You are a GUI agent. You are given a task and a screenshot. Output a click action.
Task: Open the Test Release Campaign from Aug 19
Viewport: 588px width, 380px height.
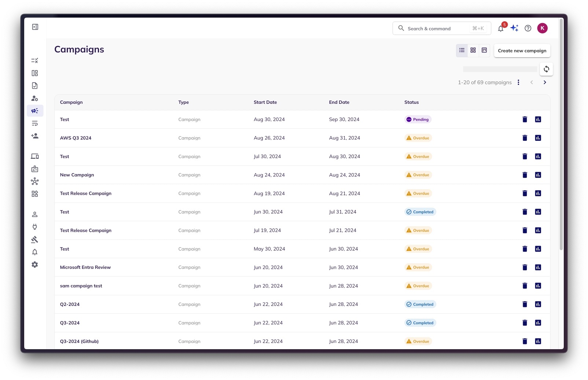(86, 193)
